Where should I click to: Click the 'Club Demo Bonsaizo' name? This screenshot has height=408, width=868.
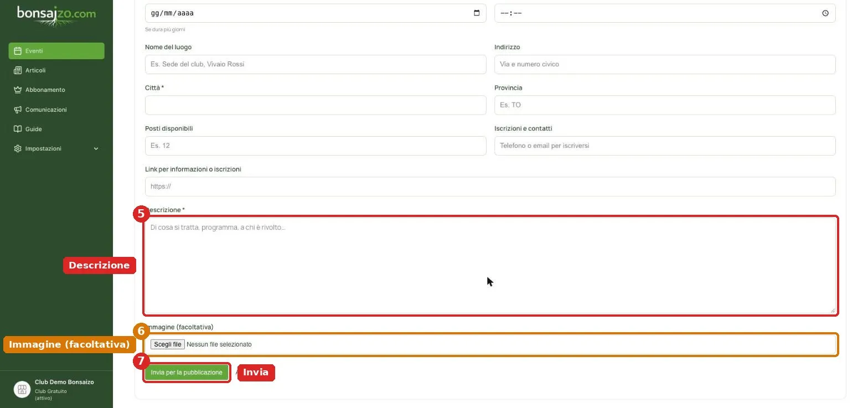tap(64, 382)
